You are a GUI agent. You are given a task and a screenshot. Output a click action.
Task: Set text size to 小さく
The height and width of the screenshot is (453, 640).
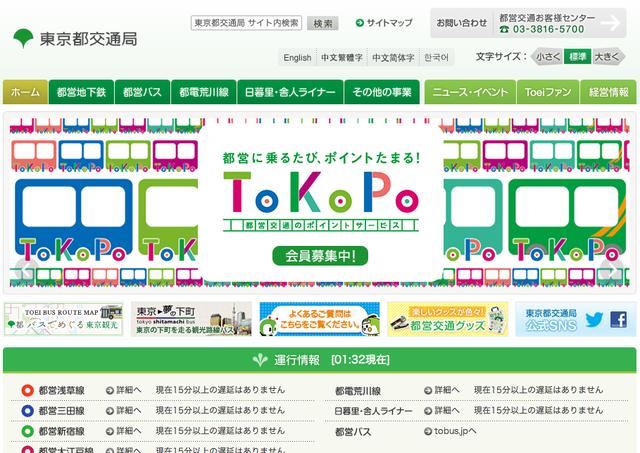[x=547, y=57]
